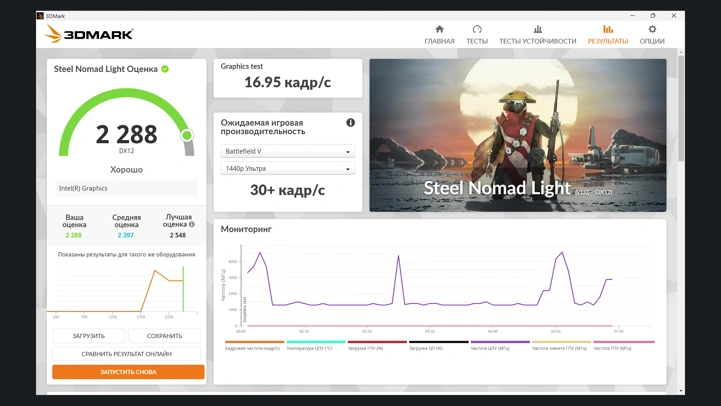The image size is (721, 406).
Task: Toggle Температура ЦПУ legend entry
Action: (315, 346)
